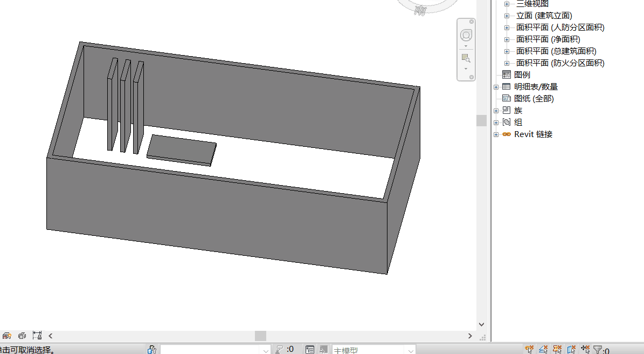
Task: Click the 图例 legend icon
Action: point(507,75)
